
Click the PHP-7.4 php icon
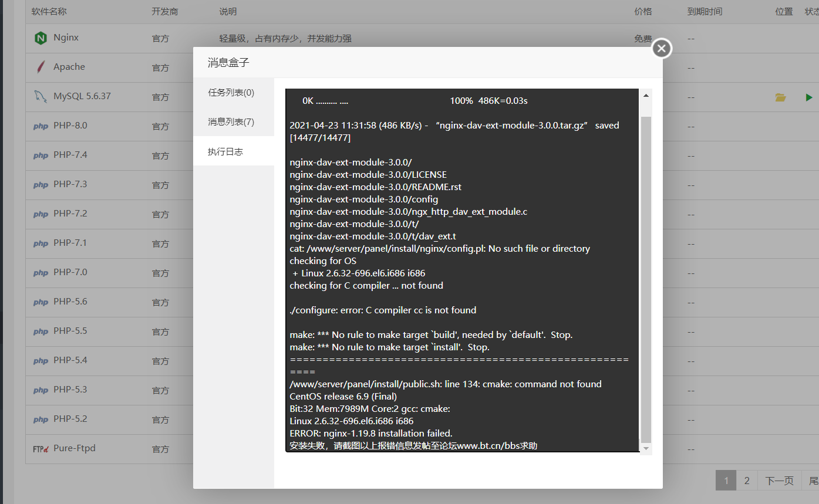41,155
